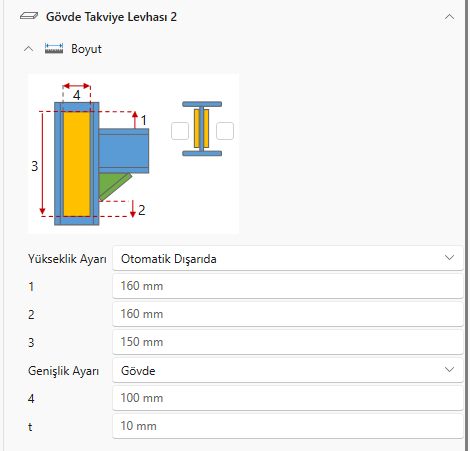Image resolution: width=470 pixels, height=451 pixels.
Task: Click the dimension 2 input field
Action: pos(288,314)
